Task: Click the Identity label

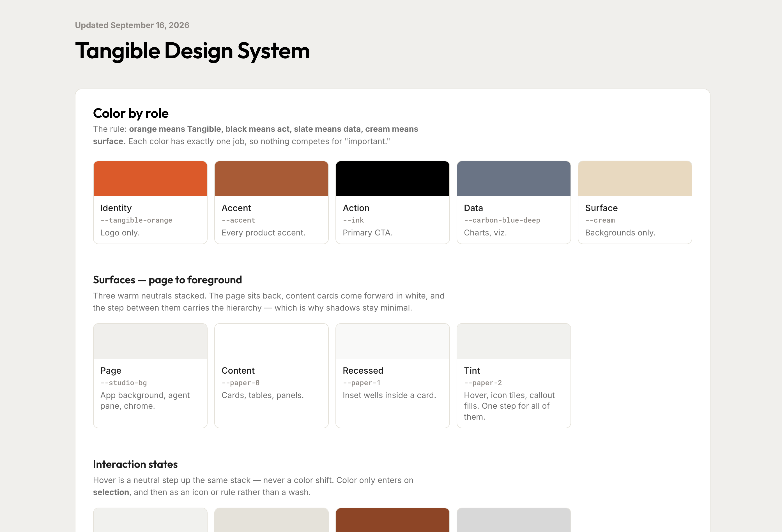Action: click(x=116, y=208)
